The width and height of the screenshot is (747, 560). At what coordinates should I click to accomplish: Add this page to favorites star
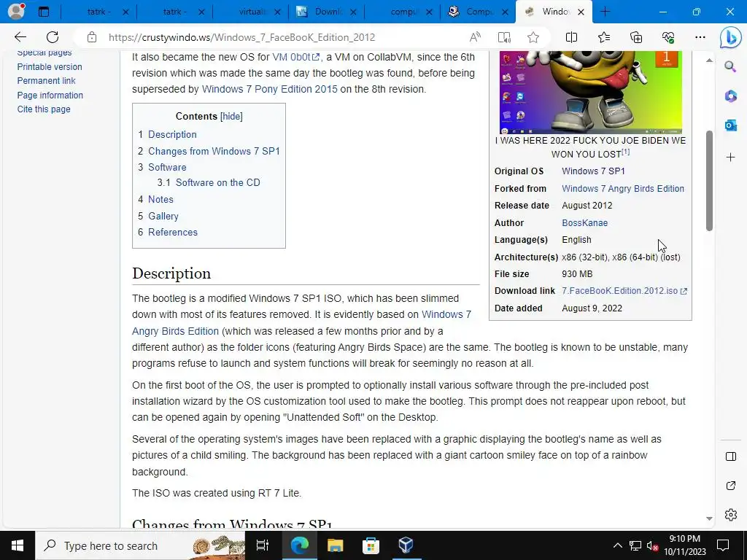(x=533, y=37)
